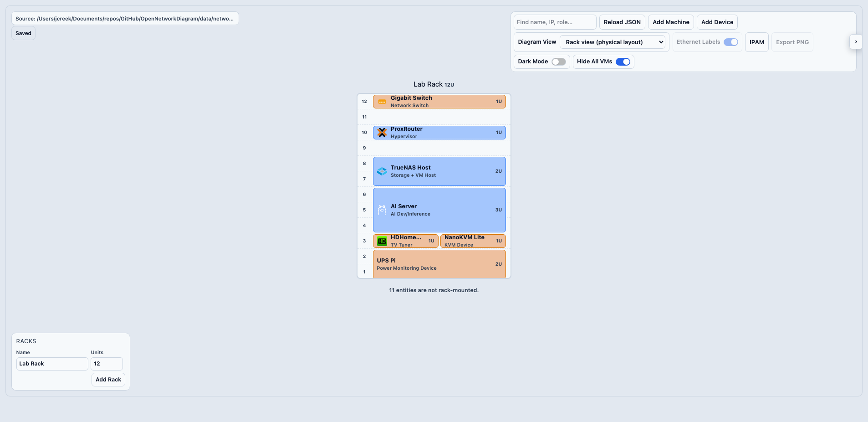Open the IPAM button
This screenshot has height=422, width=868.
pos(756,42)
